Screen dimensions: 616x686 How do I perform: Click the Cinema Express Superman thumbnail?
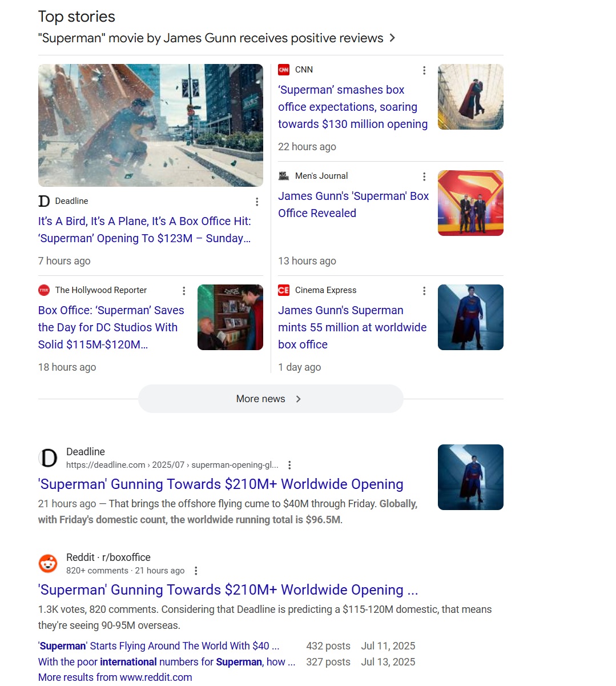click(470, 317)
